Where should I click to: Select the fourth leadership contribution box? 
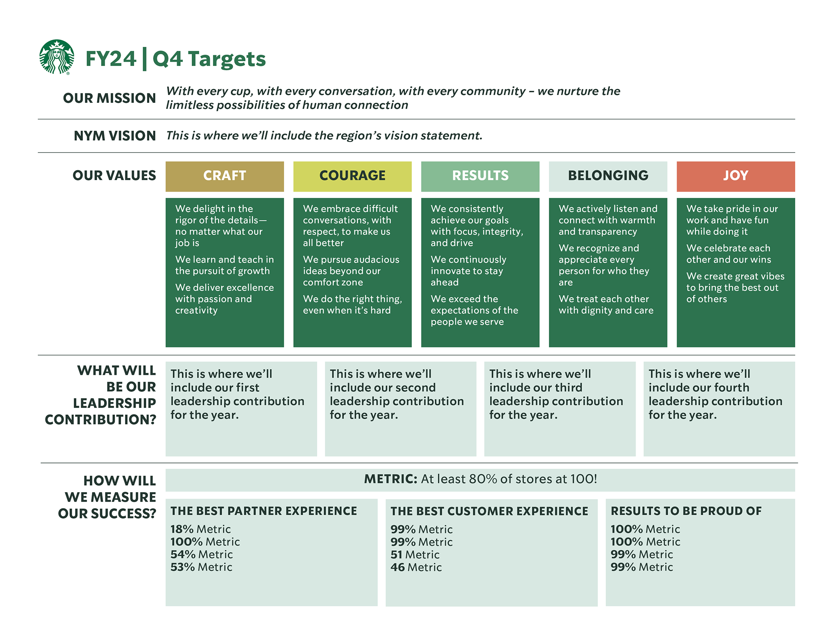[719, 408]
